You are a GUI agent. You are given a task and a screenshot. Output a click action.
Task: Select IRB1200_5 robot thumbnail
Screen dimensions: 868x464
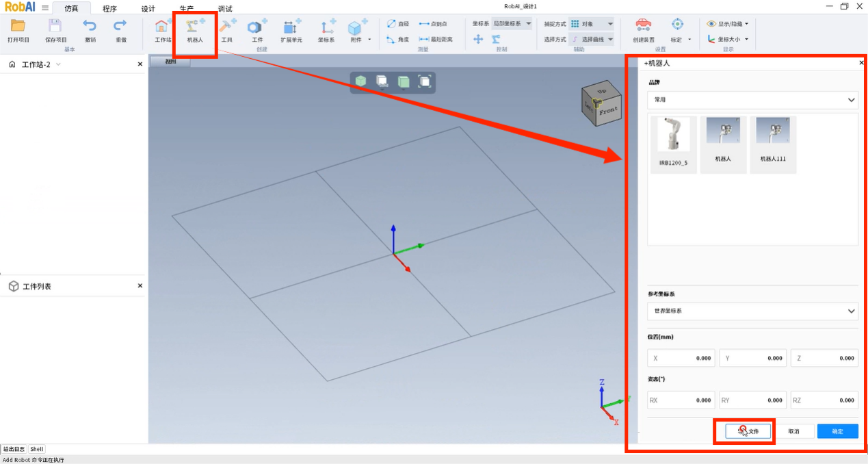coord(674,144)
